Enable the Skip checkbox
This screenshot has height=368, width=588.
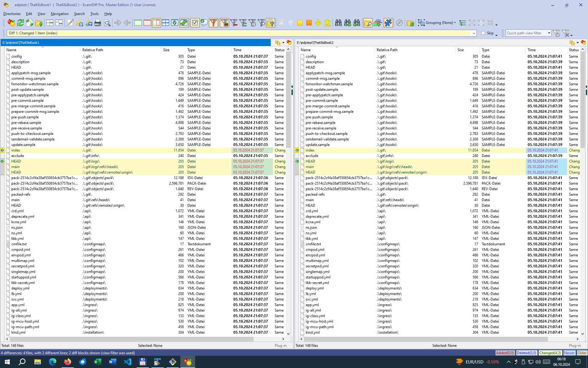point(483,33)
